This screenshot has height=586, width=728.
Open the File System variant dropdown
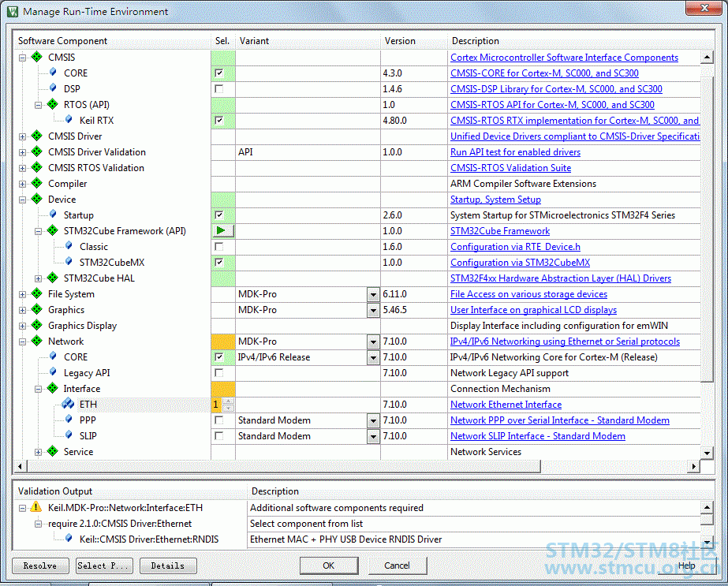(373, 294)
